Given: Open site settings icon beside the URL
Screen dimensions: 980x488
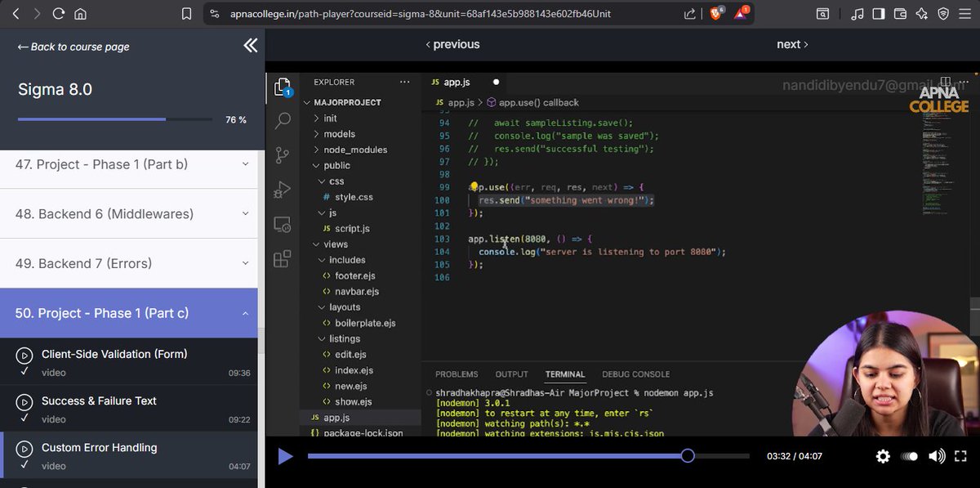Looking at the screenshot, I should [214, 14].
